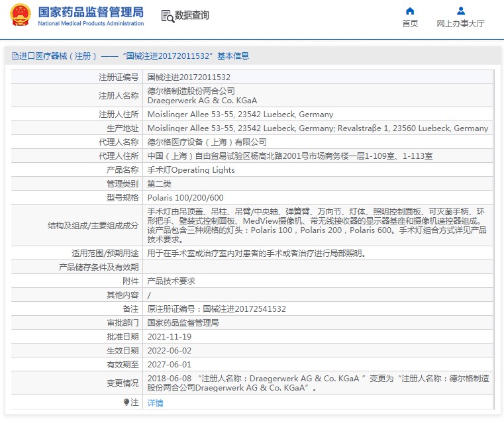504x423 pixels.
Task: Click the home house icon
Action: coord(410,11)
